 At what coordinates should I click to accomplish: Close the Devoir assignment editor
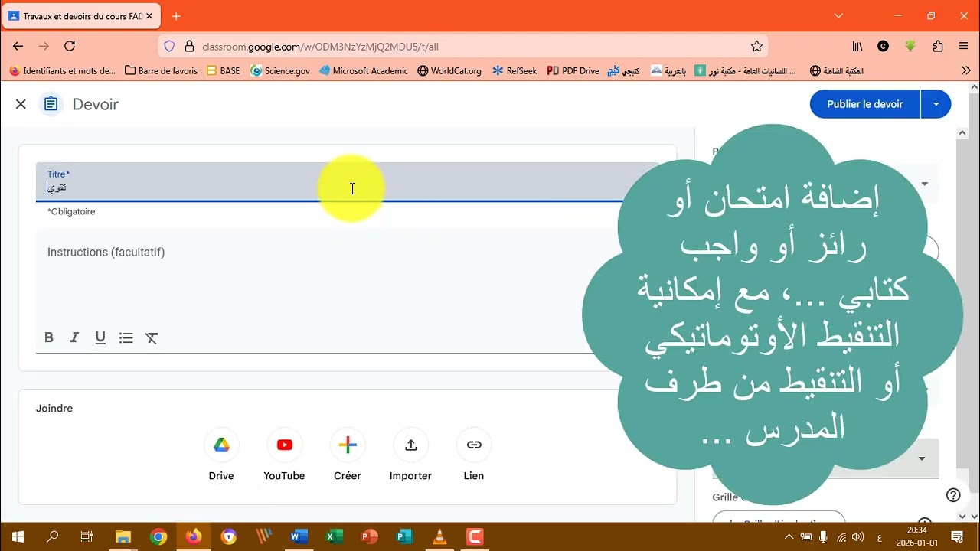(x=21, y=104)
